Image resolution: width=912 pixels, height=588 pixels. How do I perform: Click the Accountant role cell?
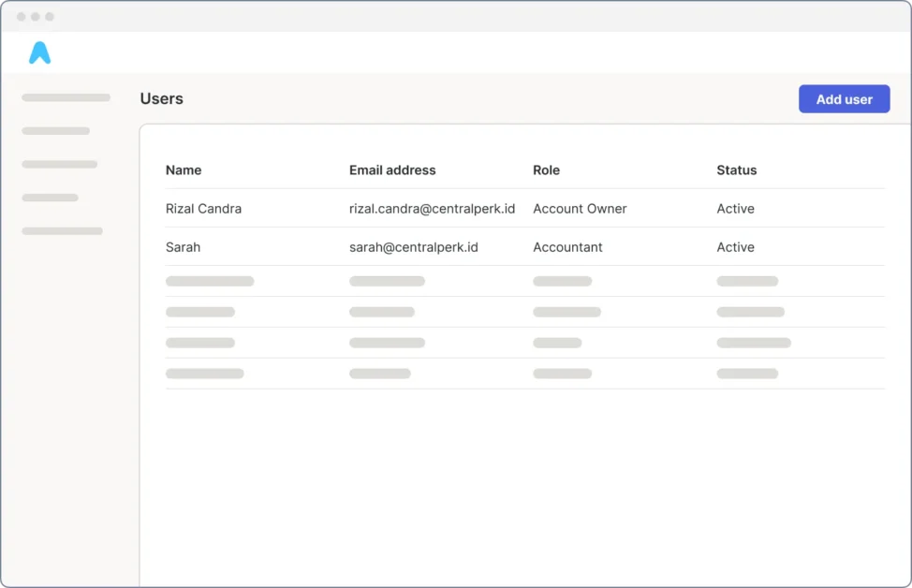coord(567,247)
